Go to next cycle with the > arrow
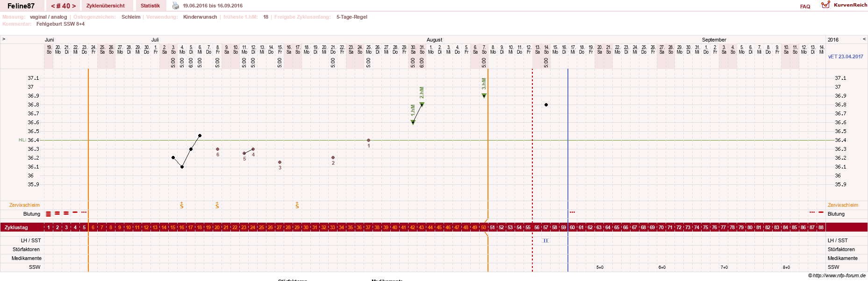This screenshot has height=281, width=868. pos(74,6)
